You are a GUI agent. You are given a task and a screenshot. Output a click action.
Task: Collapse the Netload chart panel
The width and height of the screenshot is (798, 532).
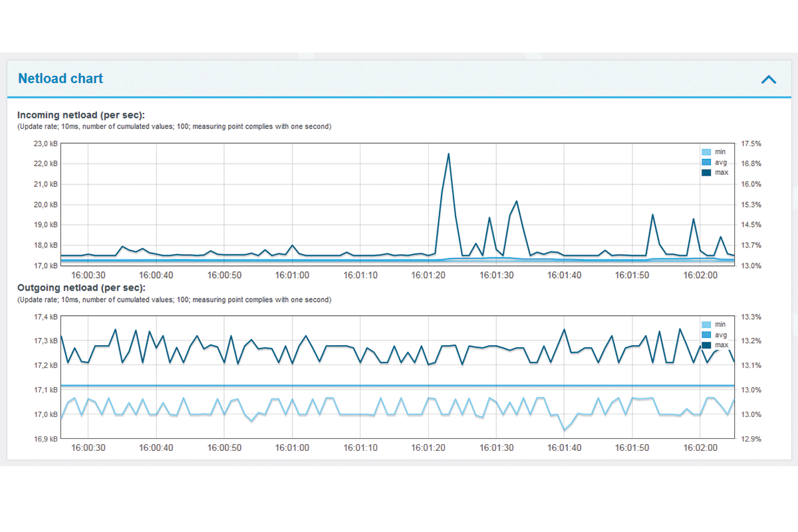pos(769,78)
